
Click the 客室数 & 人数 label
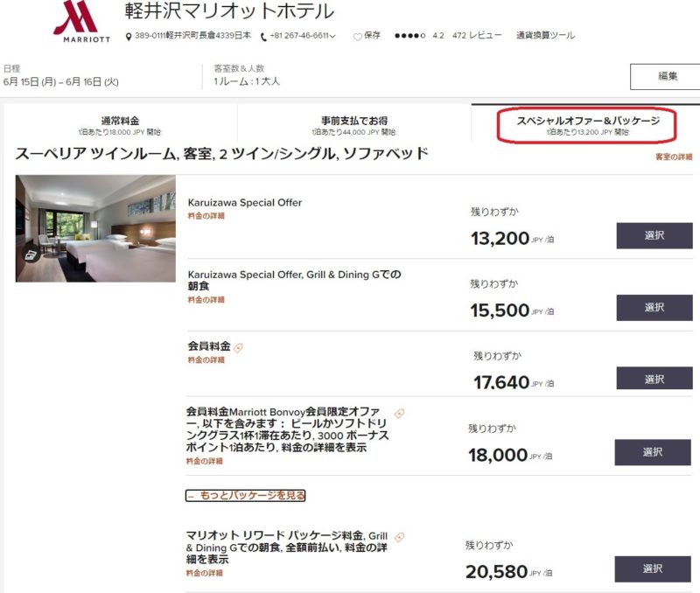click(239, 68)
